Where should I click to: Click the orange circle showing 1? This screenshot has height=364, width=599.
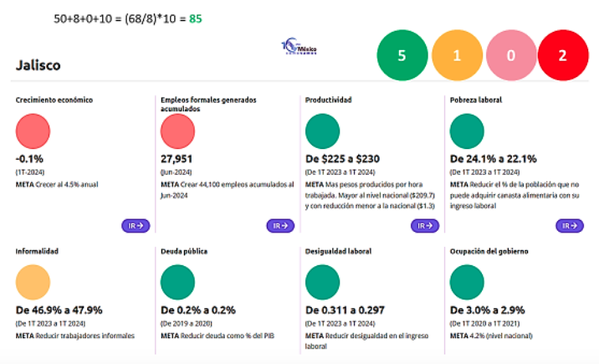(456, 56)
